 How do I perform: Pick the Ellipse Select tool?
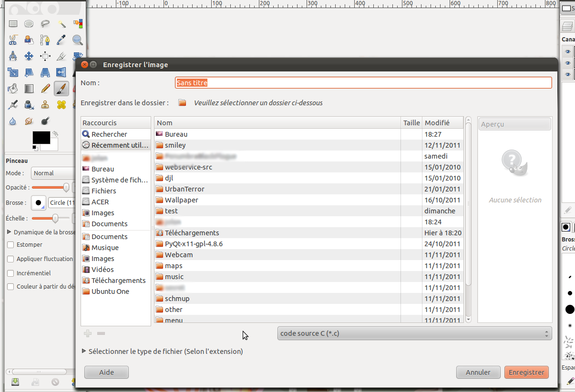(29, 24)
